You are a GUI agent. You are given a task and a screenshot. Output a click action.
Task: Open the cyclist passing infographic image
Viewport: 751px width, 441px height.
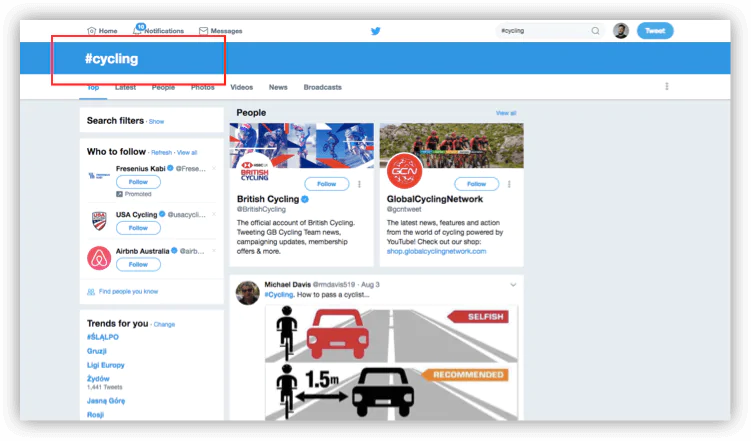coord(391,363)
